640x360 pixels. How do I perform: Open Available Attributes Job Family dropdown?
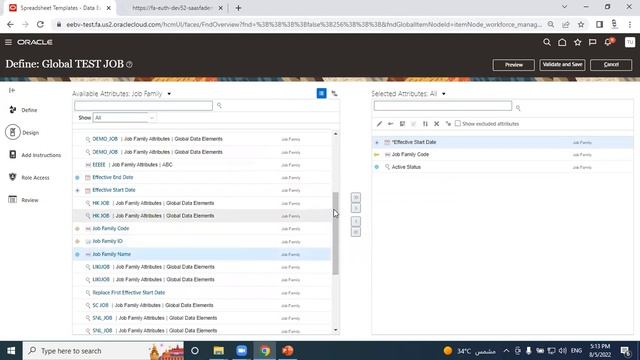pyautogui.click(x=169, y=94)
